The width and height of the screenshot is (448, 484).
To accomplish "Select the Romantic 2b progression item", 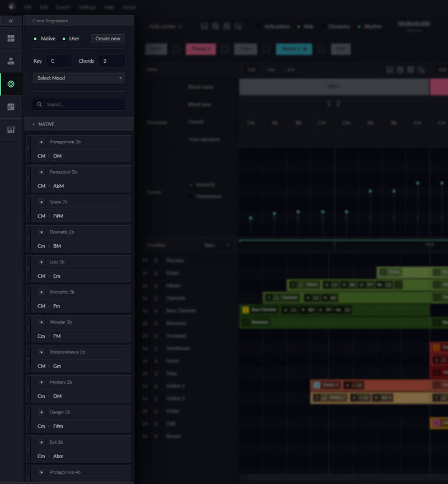I will 80,299.
